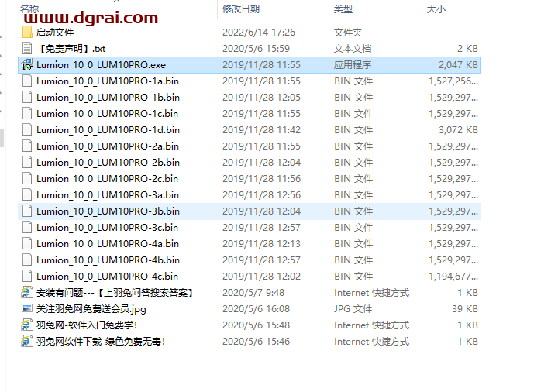The image size is (558, 392).
Task: Sort by the 修改日期 column header
Action: click(241, 9)
